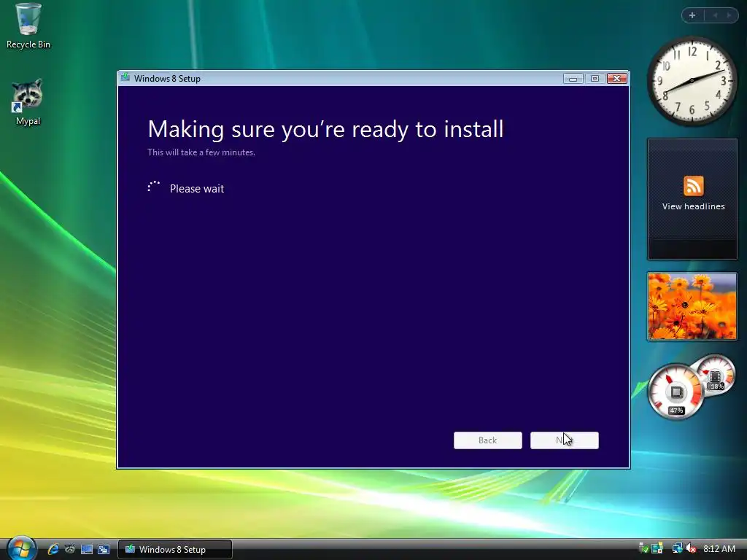747x560 pixels.
Task: Click the Windows 8 Setup title bar icon
Action: (x=125, y=78)
